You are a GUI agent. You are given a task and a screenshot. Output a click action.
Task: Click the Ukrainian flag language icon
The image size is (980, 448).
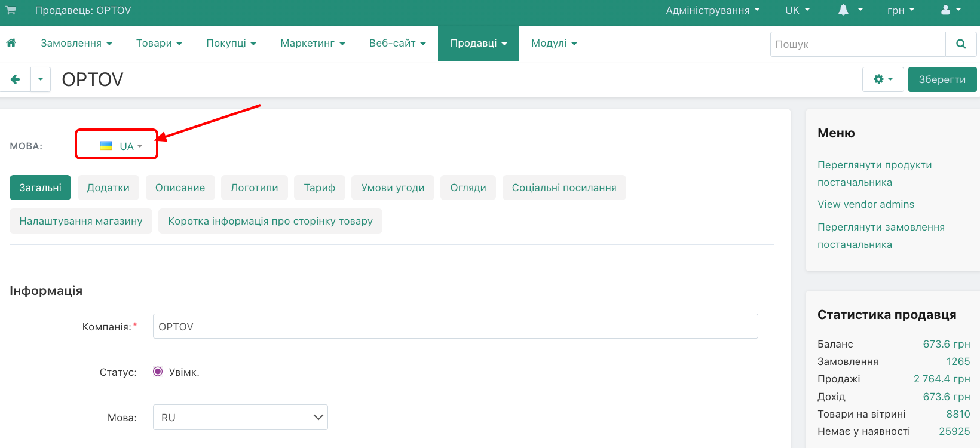tap(106, 146)
